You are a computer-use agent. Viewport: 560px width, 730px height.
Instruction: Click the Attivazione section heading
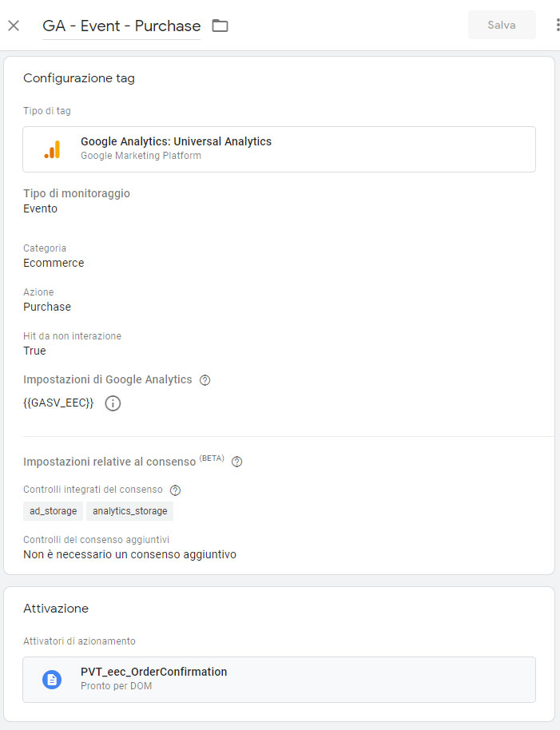pos(56,609)
